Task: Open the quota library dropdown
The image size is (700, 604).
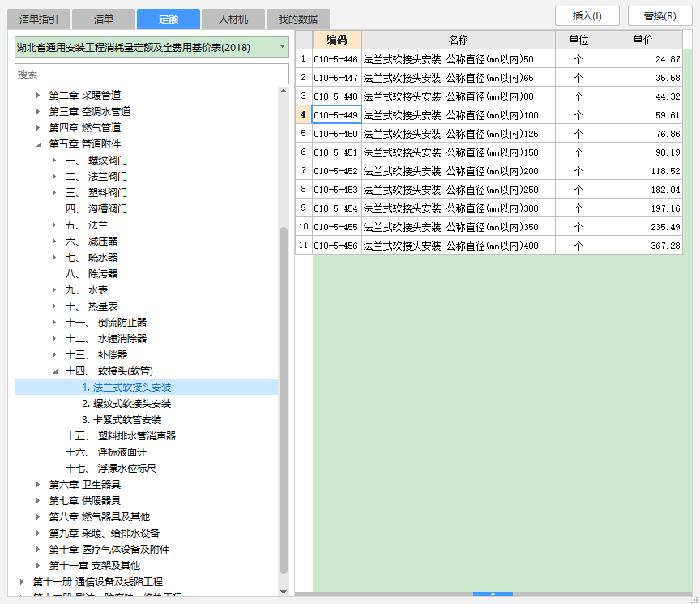Action: click(x=283, y=47)
